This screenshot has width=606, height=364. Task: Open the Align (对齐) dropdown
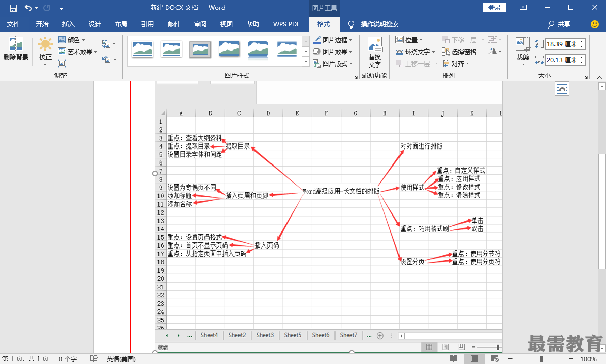click(456, 64)
